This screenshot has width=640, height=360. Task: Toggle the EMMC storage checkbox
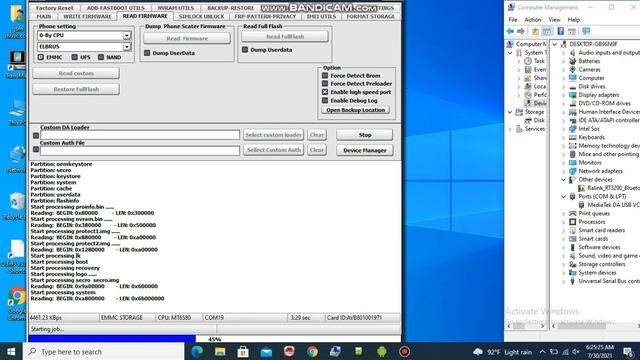(41, 57)
